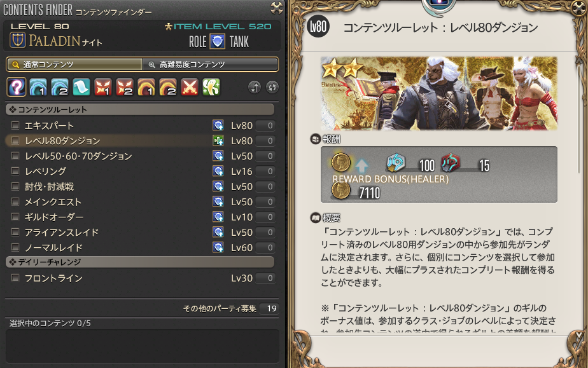588x368 pixels.
Task: Switch to the 高難易度コンテンツ tab
Action: [x=211, y=64]
